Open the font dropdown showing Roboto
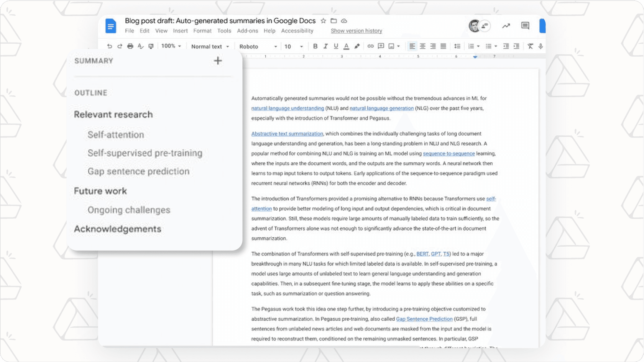This screenshot has width=644, height=362. click(256, 46)
